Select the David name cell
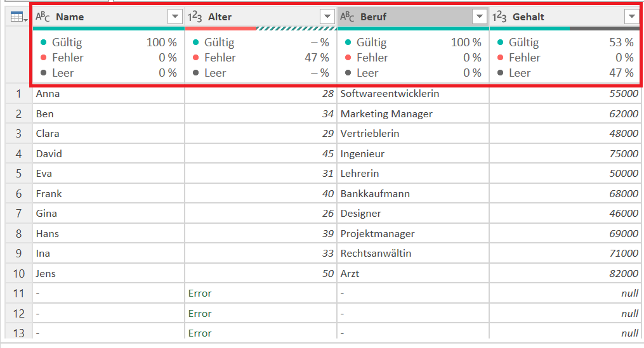Viewport: 644px width, 348px height. click(108, 154)
